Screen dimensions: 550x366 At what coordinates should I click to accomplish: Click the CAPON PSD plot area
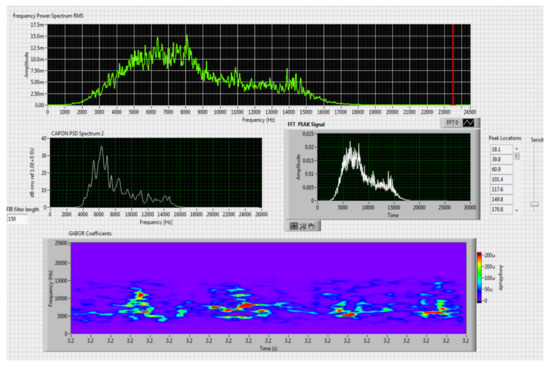(x=156, y=173)
